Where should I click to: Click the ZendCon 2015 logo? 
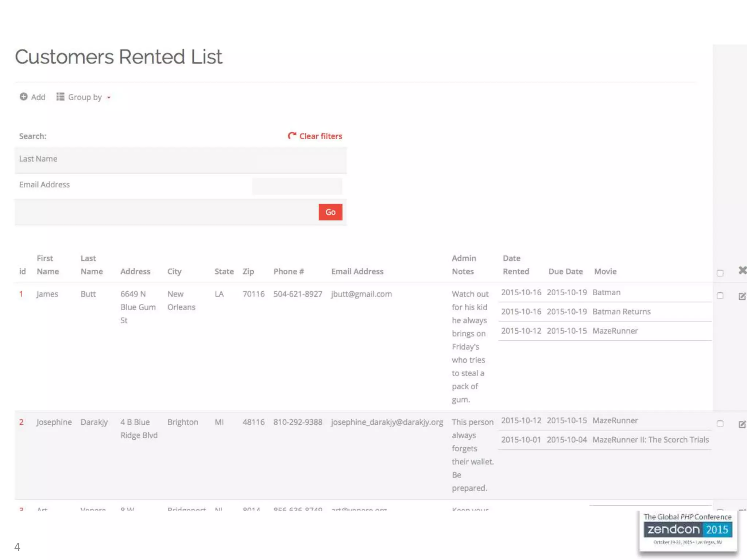[688, 530]
